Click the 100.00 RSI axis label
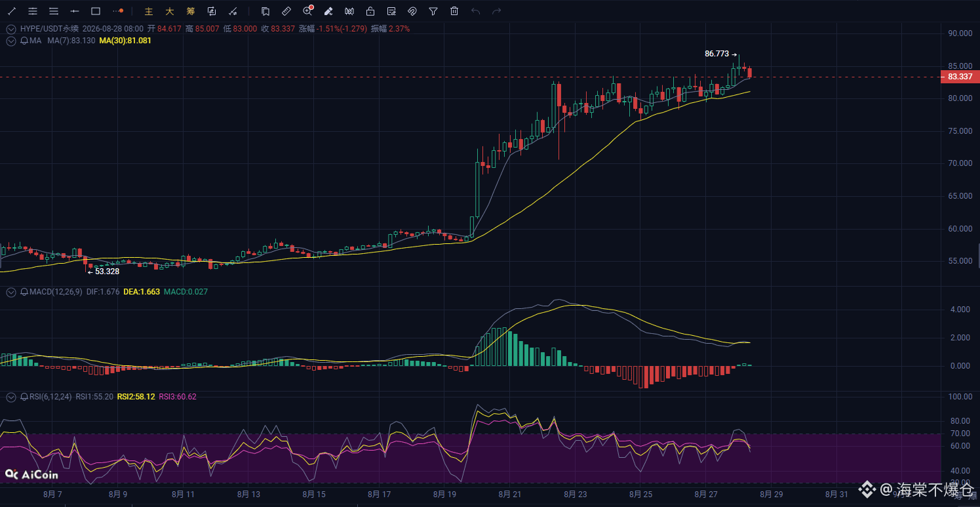The height and width of the screenshot is (507, 980). (x=960, y=397)
